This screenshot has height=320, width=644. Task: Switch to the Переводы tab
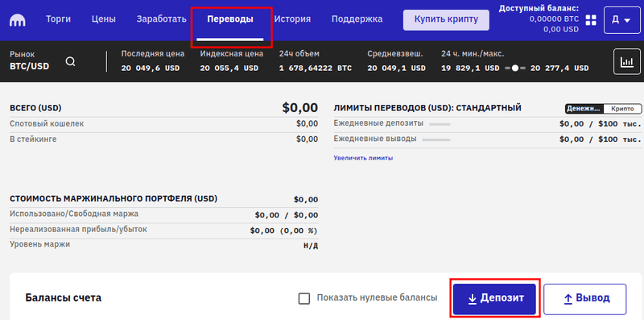(230, 19)
